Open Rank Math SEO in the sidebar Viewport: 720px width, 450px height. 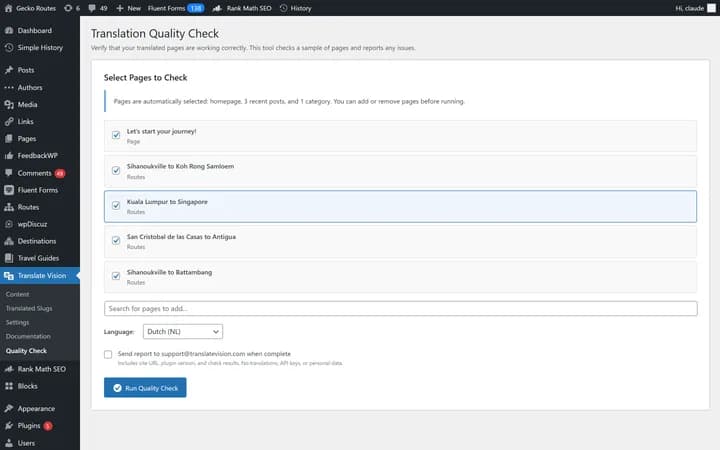point(40,369)
